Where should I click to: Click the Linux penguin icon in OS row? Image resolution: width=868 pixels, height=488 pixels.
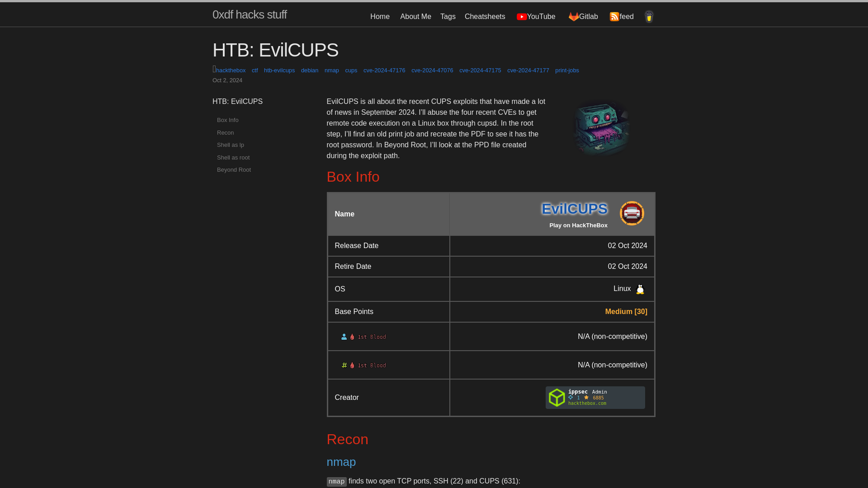click(640, 289)
